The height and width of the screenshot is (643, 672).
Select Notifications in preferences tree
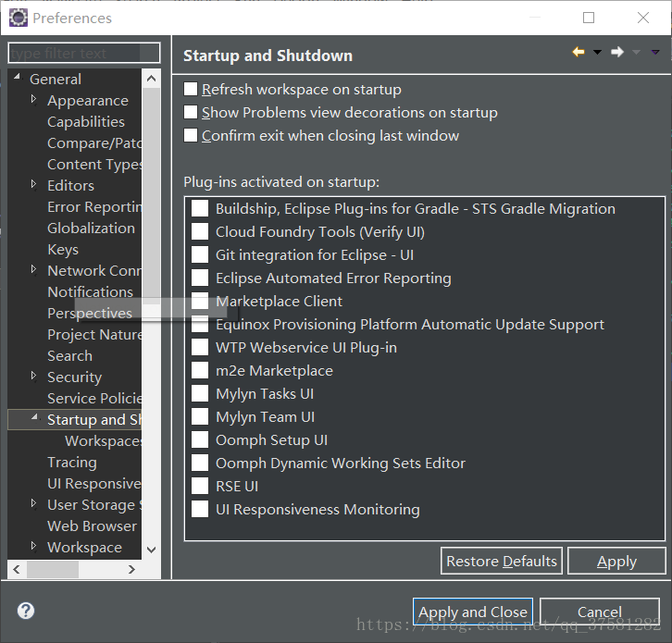click(x=90, y=292)
